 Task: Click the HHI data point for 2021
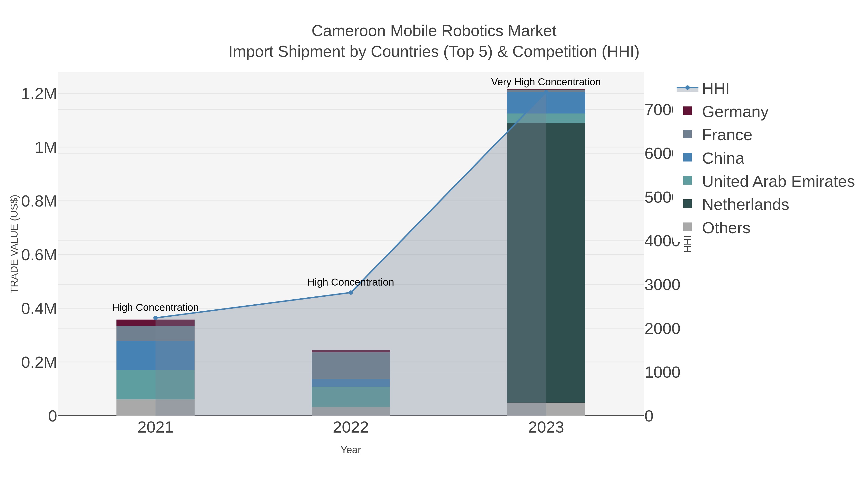tap(155, 318)
